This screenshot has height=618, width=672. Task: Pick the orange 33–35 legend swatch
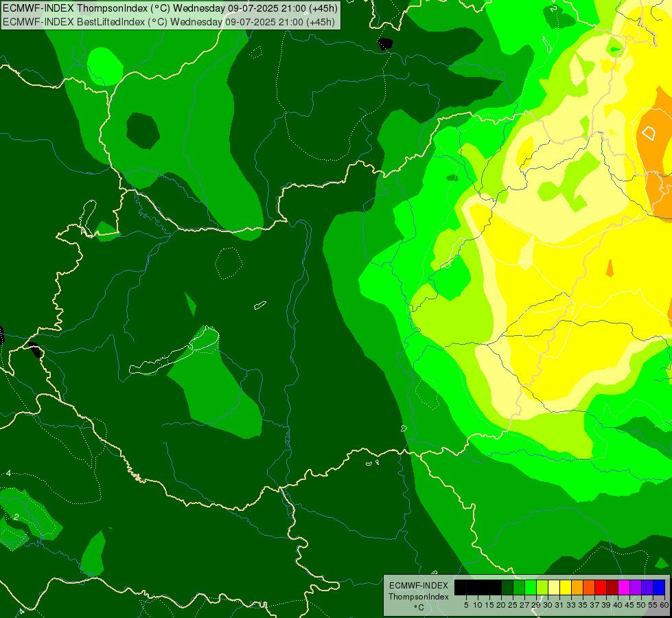click(577, 587)
